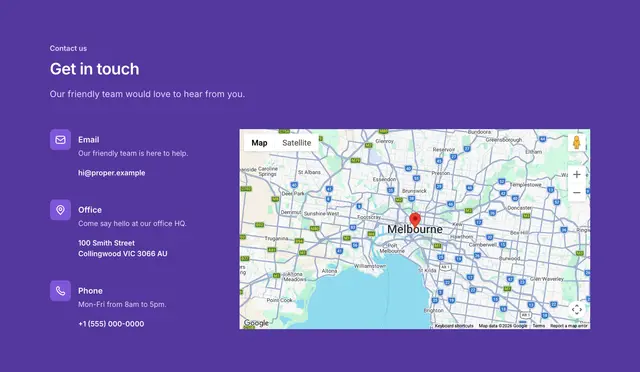
Task: Switch to Satellite map view
Action: (x=297, y=143)
